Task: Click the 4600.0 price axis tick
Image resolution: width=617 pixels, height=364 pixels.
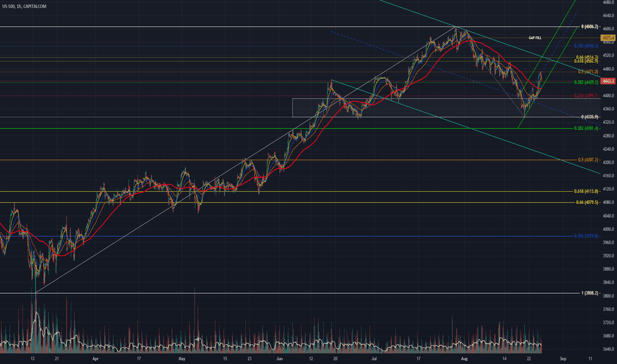Action: coord(608,29)
